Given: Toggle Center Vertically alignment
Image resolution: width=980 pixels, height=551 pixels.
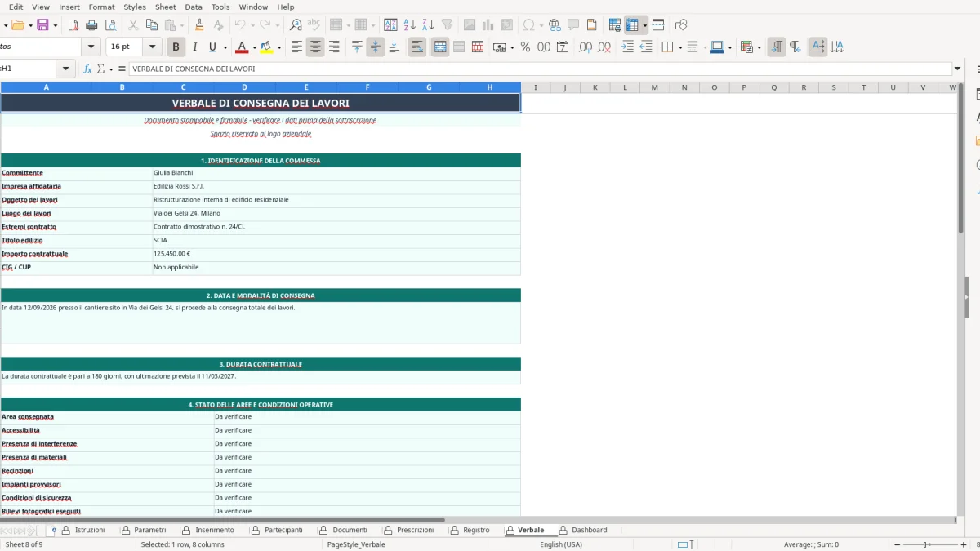Looking at the screenshot, I should coord(376,47).
